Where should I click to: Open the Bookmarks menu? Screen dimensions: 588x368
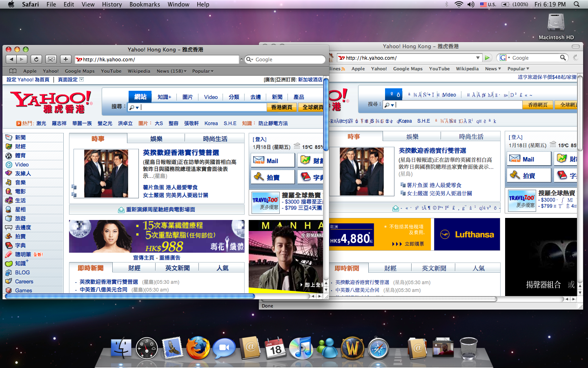[x=145, y=4]
